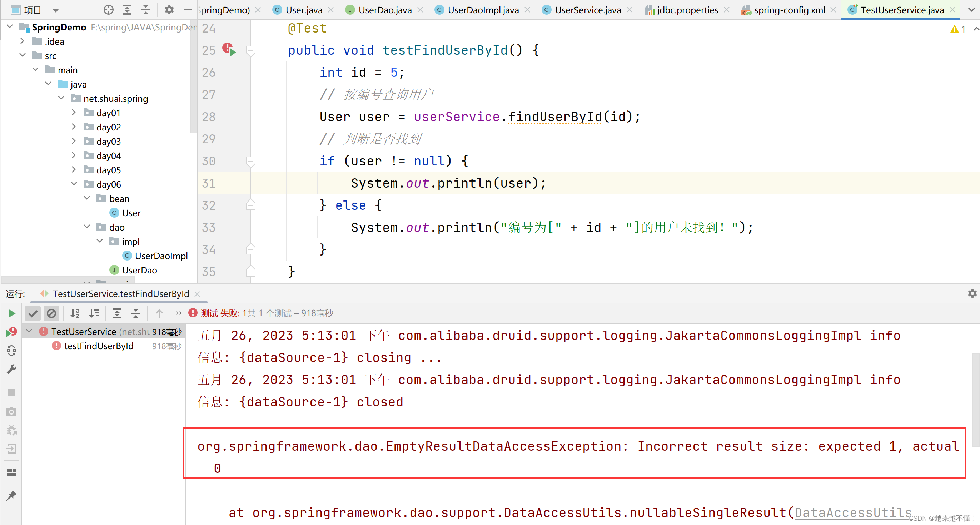Sort tests by duration

(94, 313)
